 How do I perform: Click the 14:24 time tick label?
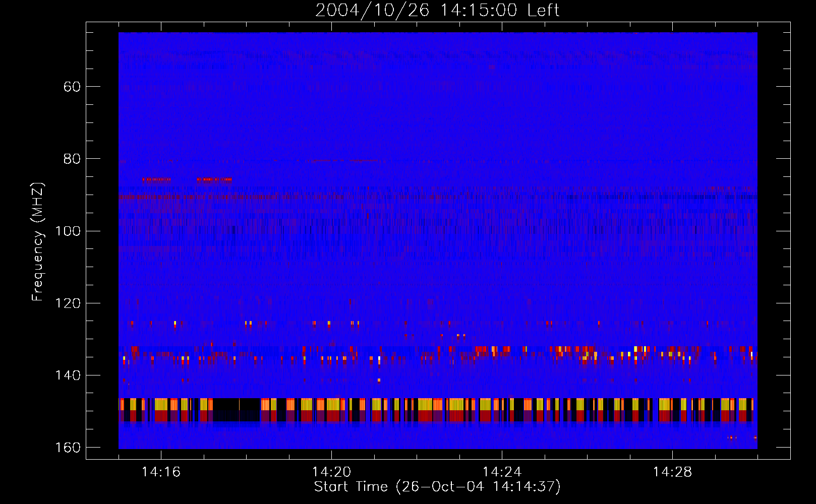[x=502, y=472]
